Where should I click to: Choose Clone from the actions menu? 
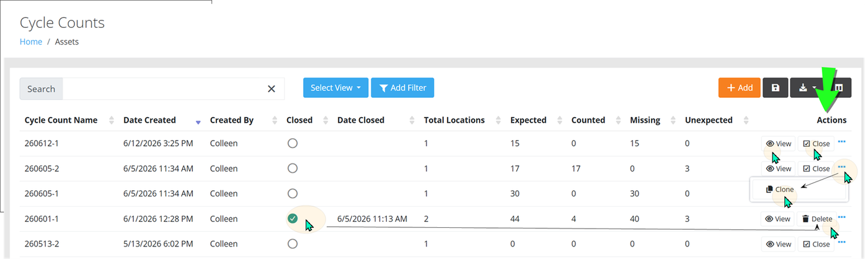point(780,189)
